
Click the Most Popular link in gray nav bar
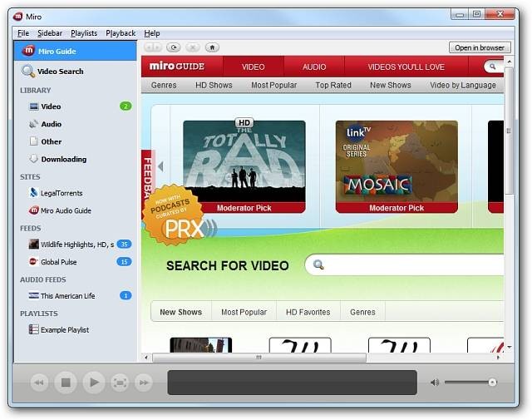(x=273, y=85)
